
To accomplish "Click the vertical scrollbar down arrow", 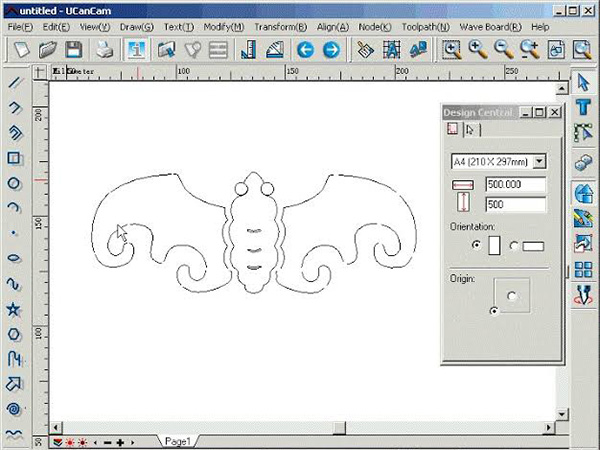I will pos(562,414).
